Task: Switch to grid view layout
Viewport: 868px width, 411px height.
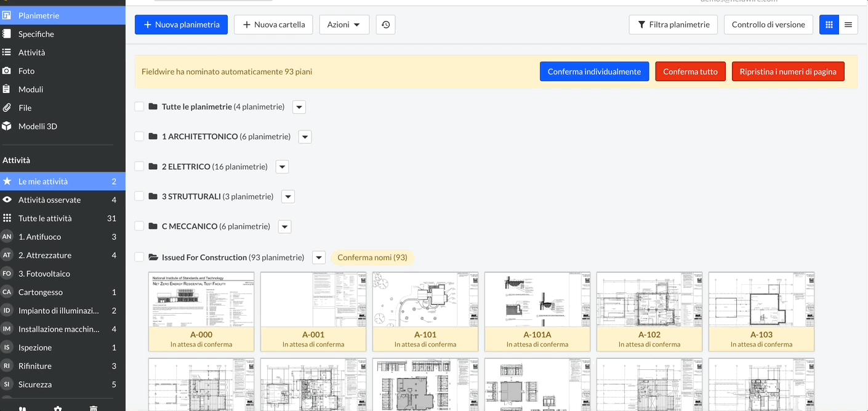Action: [829, 25]
